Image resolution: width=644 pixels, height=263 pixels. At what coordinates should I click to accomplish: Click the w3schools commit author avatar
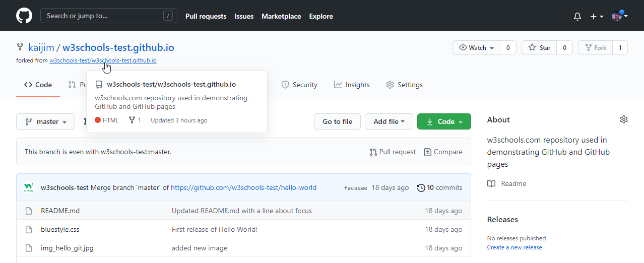[x=29, y=187]
